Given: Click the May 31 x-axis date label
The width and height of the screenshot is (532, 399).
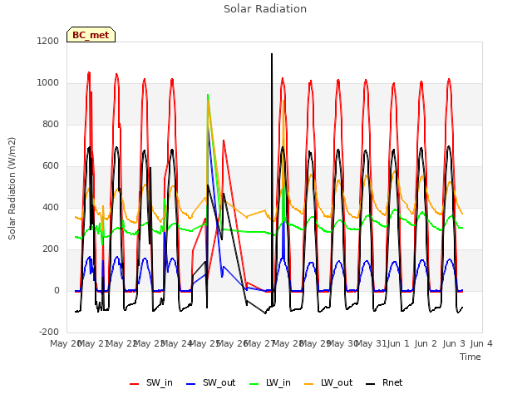Looking at the screenshot, I should [x=371, y=343].
